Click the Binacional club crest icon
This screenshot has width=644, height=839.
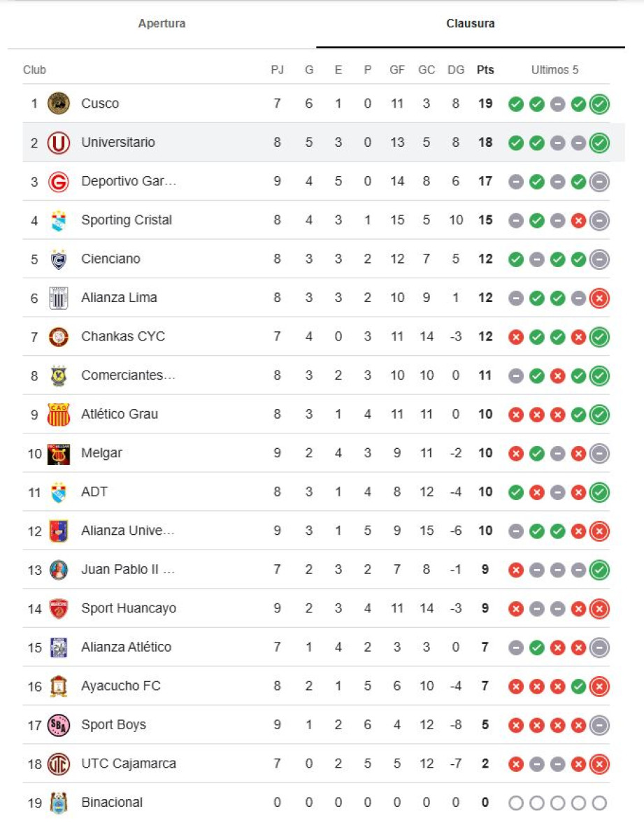59,803
